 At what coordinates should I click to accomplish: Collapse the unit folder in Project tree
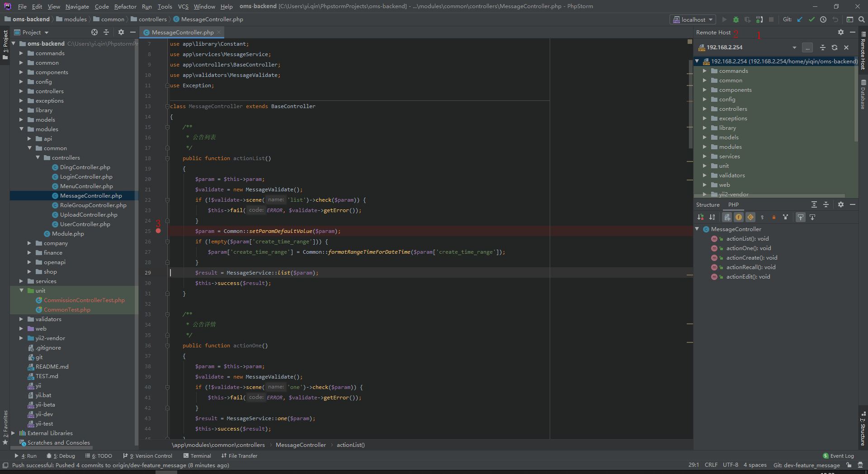(21, 291)
